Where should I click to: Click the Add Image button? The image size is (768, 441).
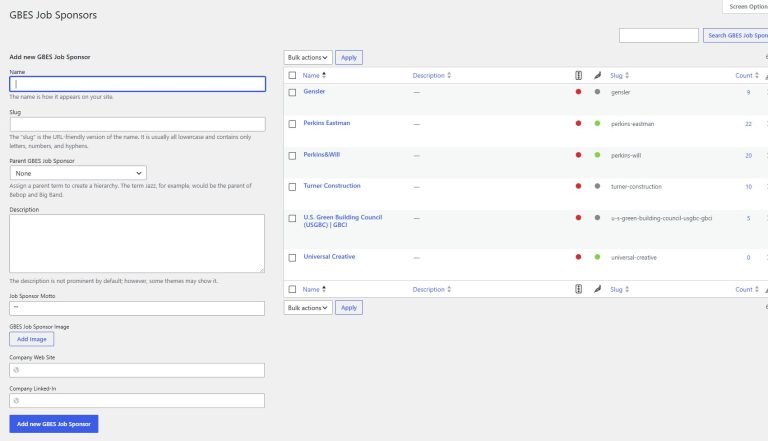coord(32,339)
